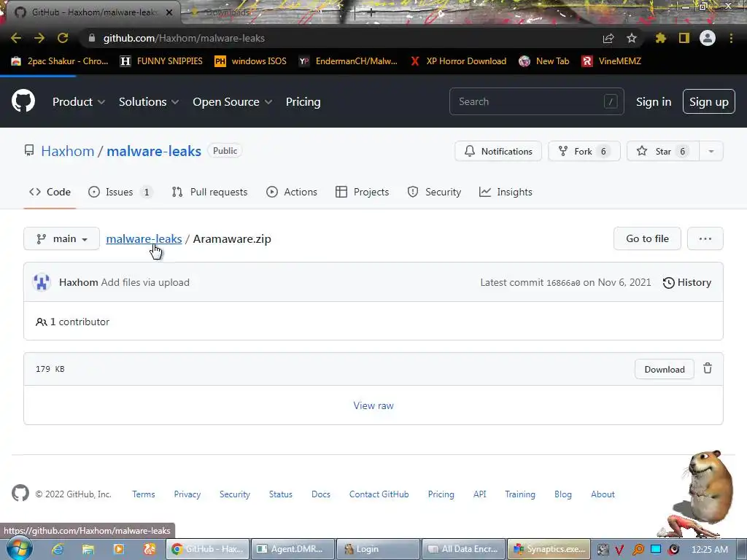The width and height of the screenshot is (747, 560).
Task: Expand the Star list dropdown arrow
Action: pos(711,152)
